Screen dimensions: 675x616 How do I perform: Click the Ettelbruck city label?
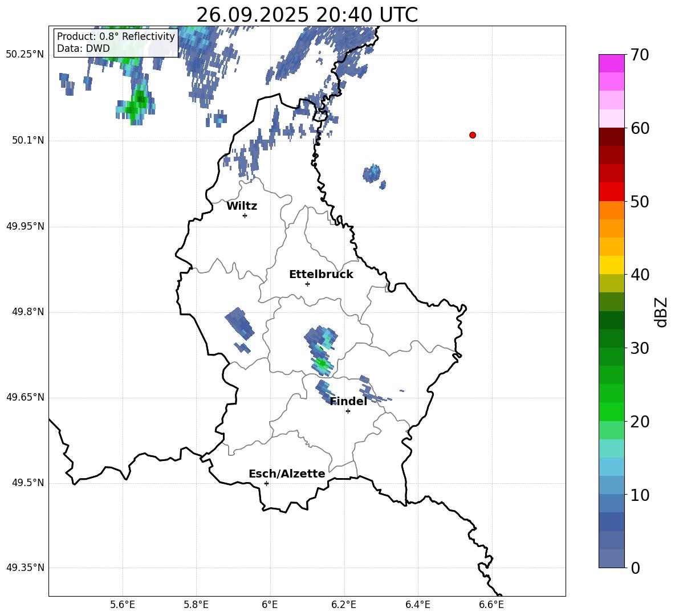[x=321, y=275]
